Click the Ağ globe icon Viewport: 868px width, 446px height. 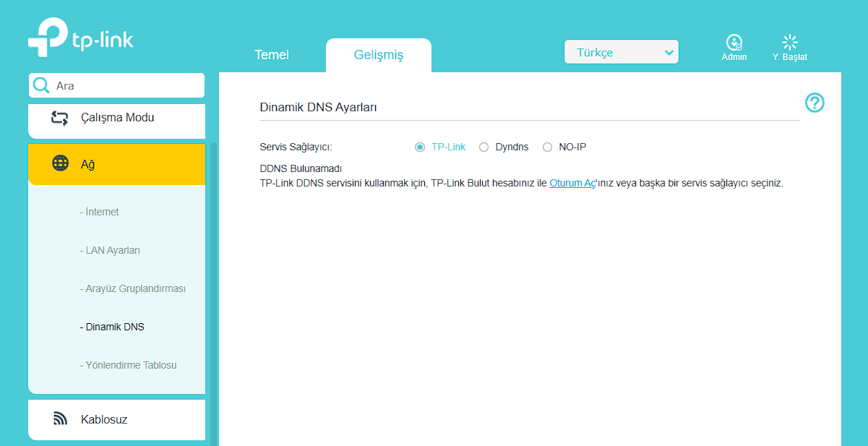pyautogui.click(x=61, y=163)
